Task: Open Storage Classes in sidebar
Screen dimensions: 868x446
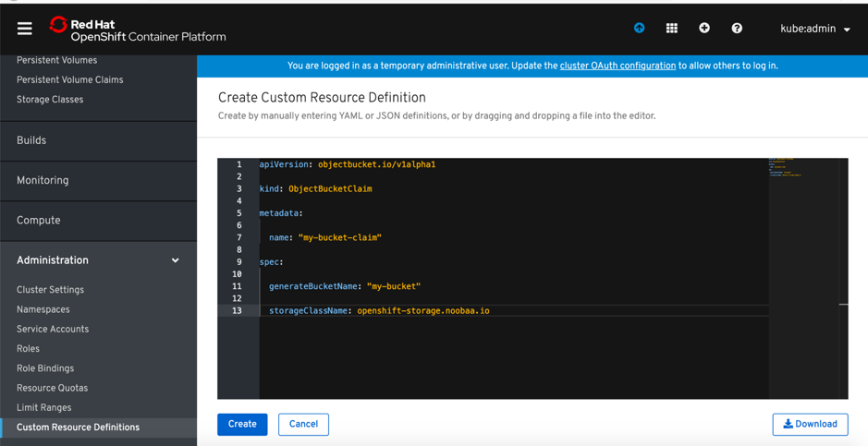Action: (x=50, y=100)
